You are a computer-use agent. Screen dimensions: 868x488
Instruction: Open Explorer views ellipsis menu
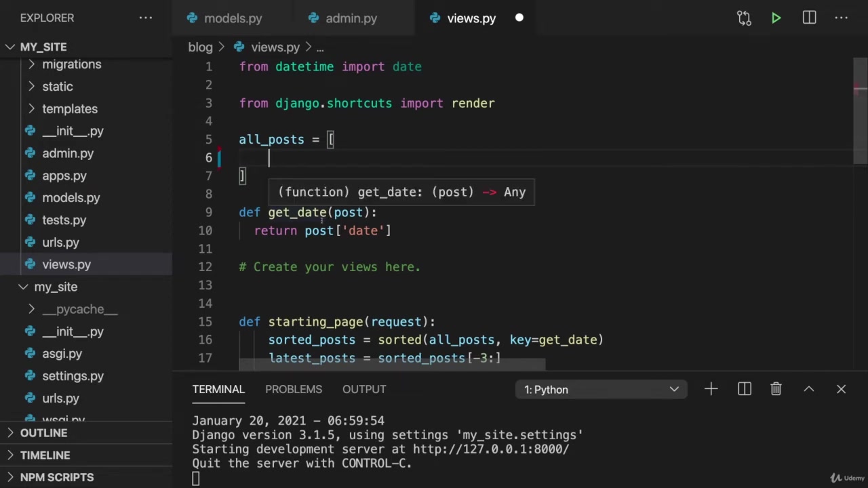[146, 18]
